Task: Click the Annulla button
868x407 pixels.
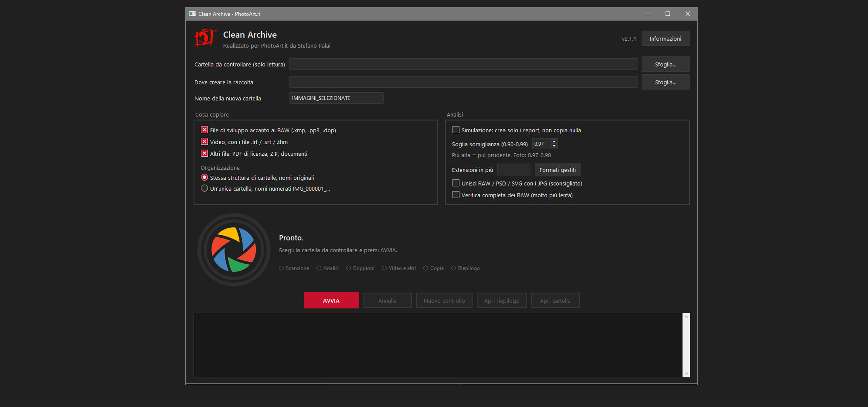Action: tap(388, 301)
